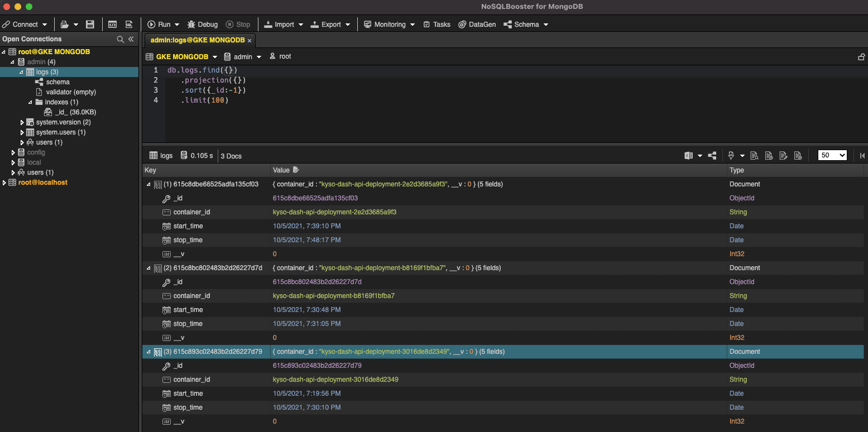
Task: Select start_time value 10/5/2021, 7:30:48 PM
Action: [306, 310]
